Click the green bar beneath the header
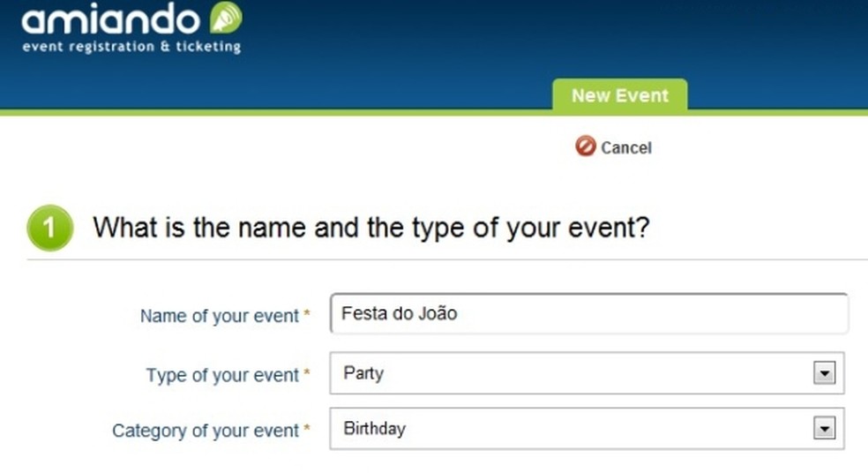Image resolution: width=868 pixels, height=473 pixels. 265,112
